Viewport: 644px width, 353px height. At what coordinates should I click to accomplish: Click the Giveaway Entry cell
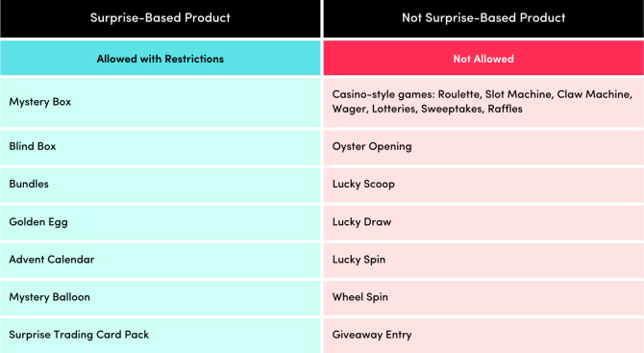[x=483, y=336]
